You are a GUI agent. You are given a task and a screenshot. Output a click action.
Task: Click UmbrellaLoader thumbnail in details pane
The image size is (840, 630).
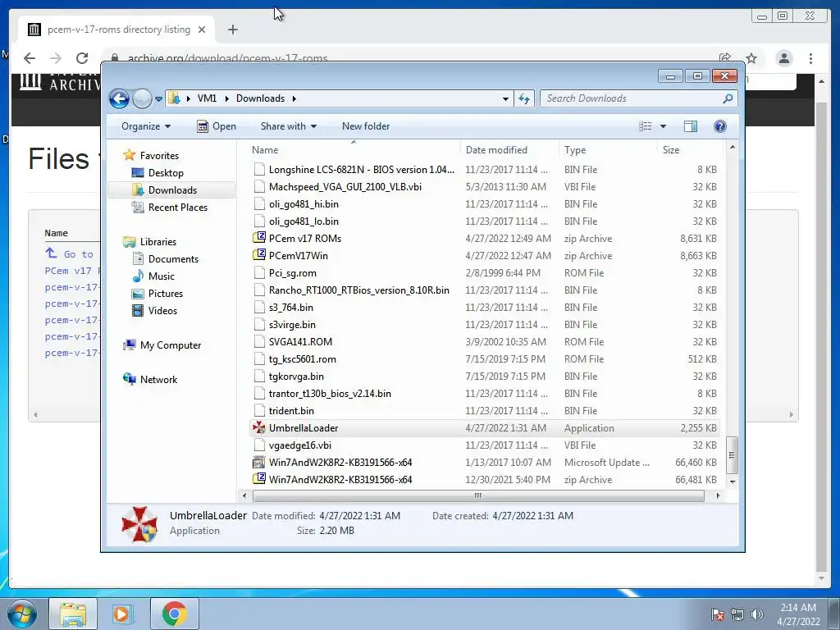point(139,524)
